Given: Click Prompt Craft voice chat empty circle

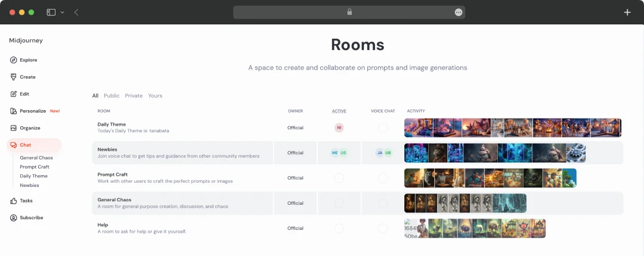Looking at the screenshot, I should click(383, 178).
